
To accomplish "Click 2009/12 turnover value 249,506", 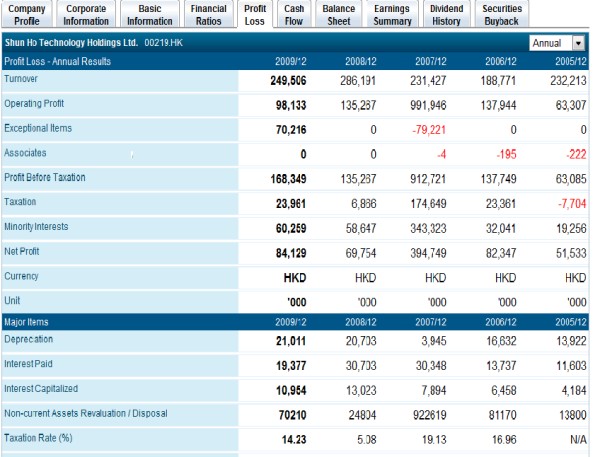I will click(x=288, y=81).
